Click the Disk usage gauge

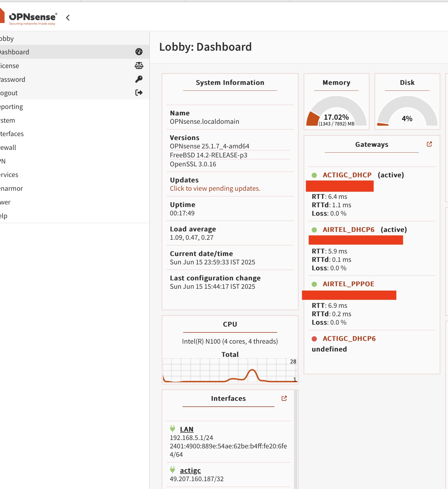(x=407, y=111)
